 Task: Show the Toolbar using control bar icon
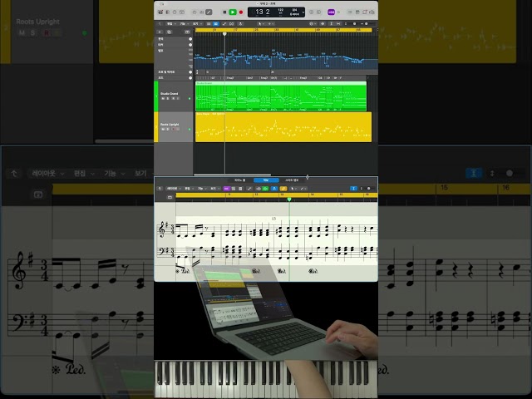[182, 12]
